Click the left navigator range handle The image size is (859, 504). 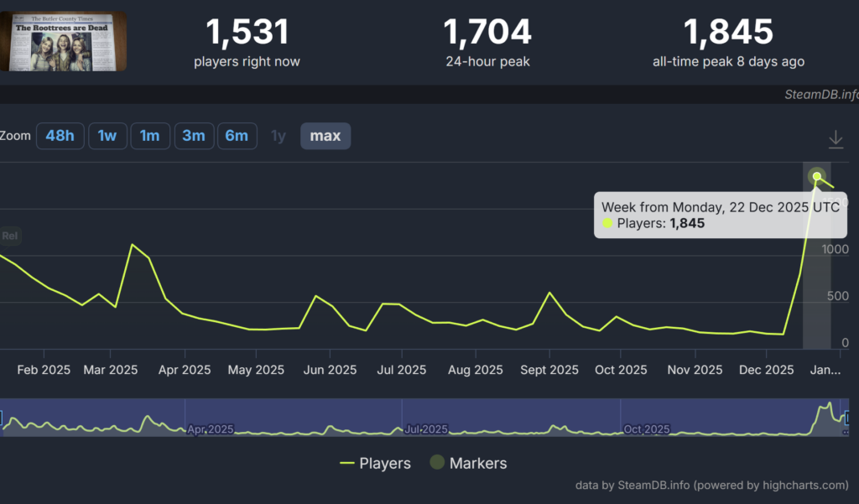tap(2, 418)
